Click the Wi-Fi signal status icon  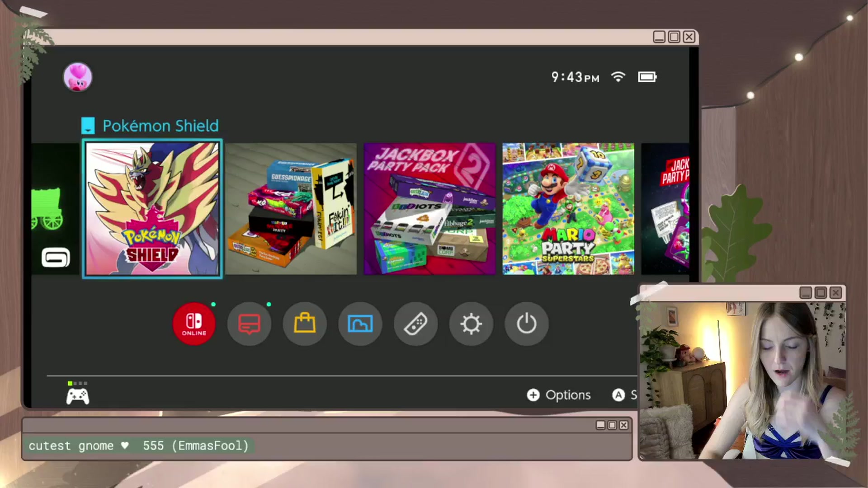coord(618,77)
